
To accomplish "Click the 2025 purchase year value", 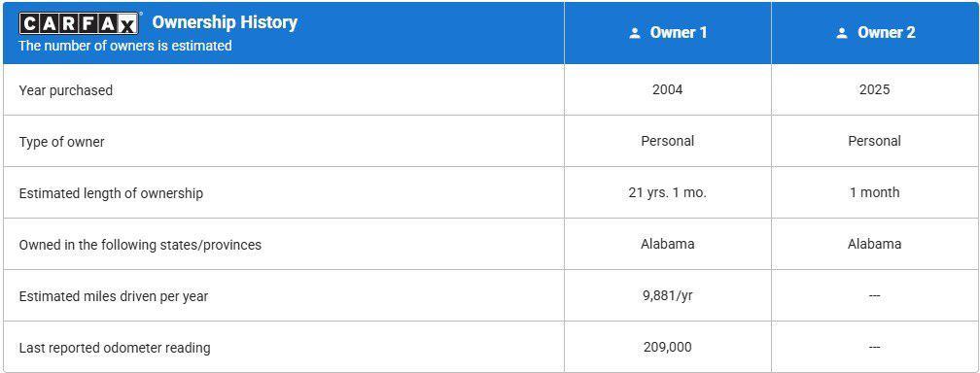I will pos(874,90).
